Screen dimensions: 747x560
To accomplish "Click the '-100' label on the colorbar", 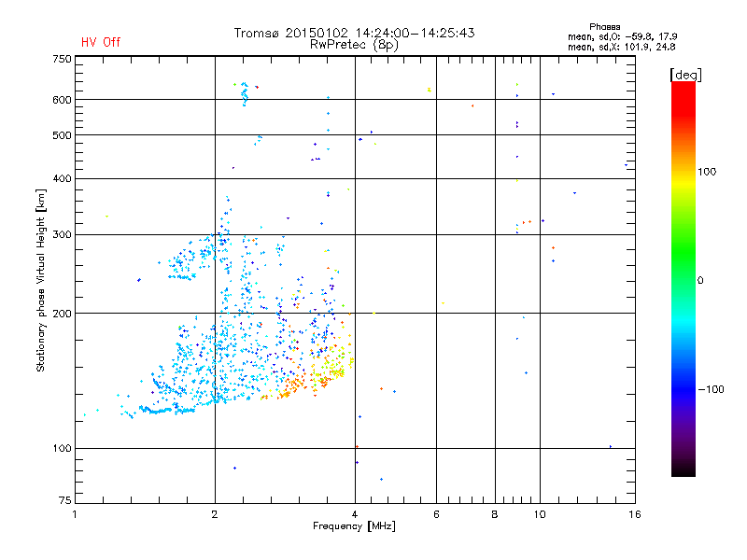I will [711, 389].
